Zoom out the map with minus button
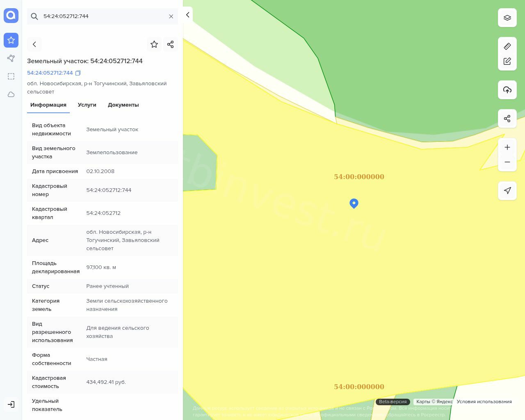The height and width of the screenshot is (420, 525). coord(507,162)
